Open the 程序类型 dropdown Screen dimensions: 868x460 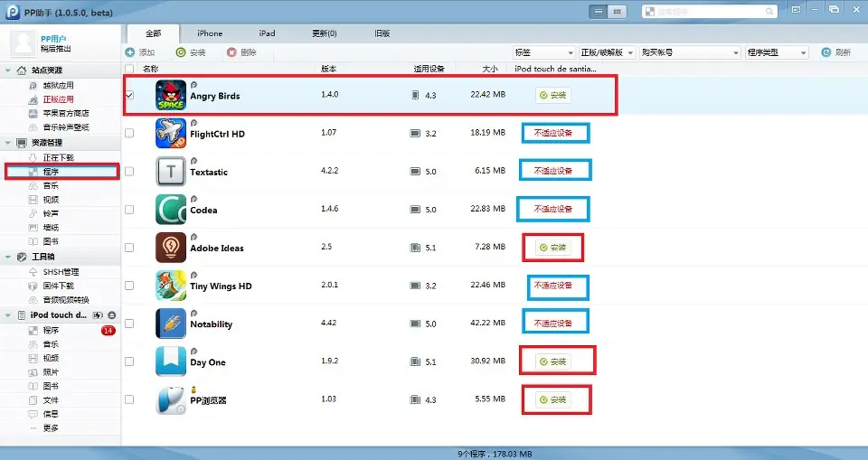tap(777, 52)
